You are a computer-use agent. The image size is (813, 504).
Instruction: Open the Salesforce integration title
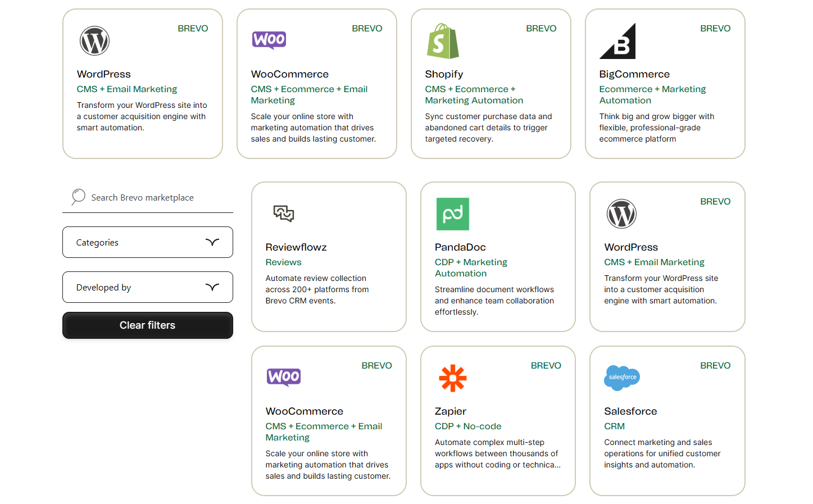[630, 411]
